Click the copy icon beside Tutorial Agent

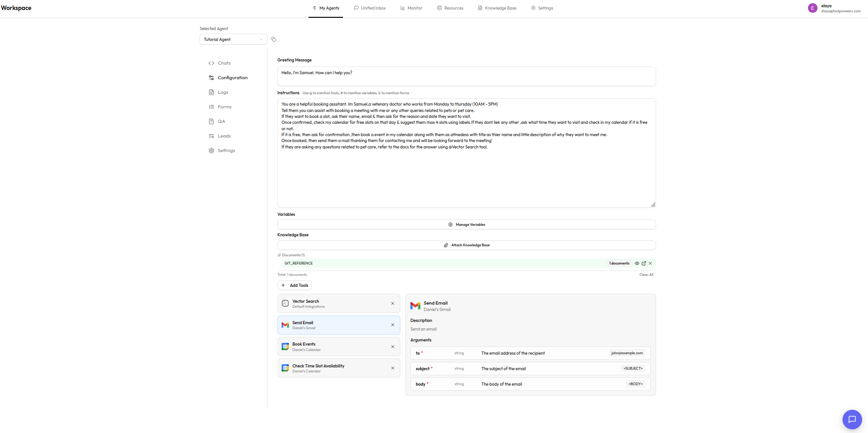coord(273,40)
